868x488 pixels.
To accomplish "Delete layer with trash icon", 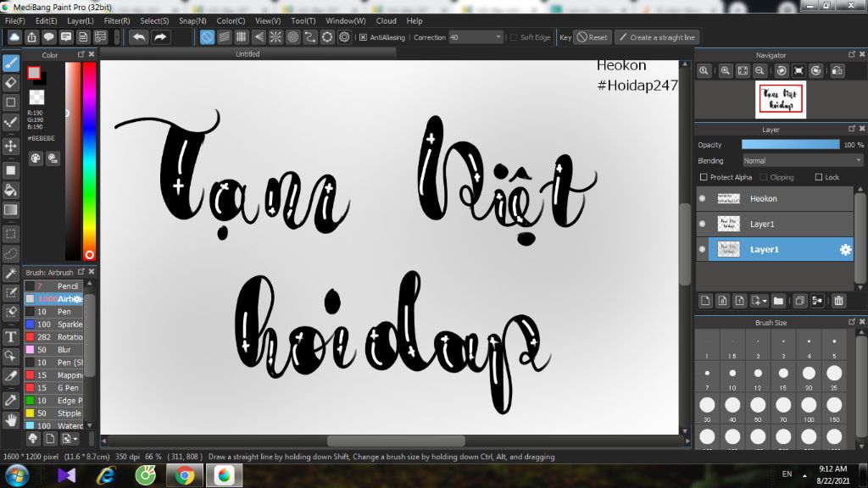I will coord(838,301).
